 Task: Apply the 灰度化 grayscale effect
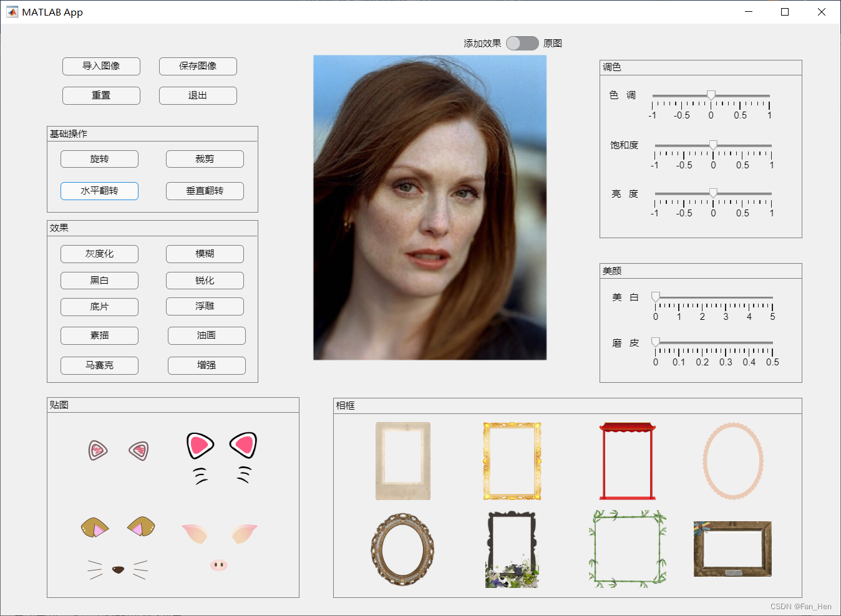(99, 254)
